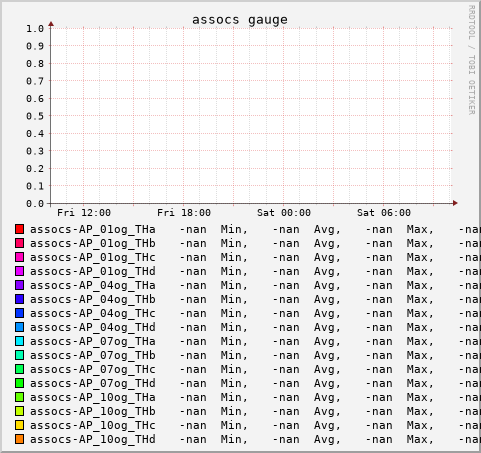Viewport: 481px width, 453px height.
Task: Select the assocs-AP_04og_THc legend label
Action: 93,314
